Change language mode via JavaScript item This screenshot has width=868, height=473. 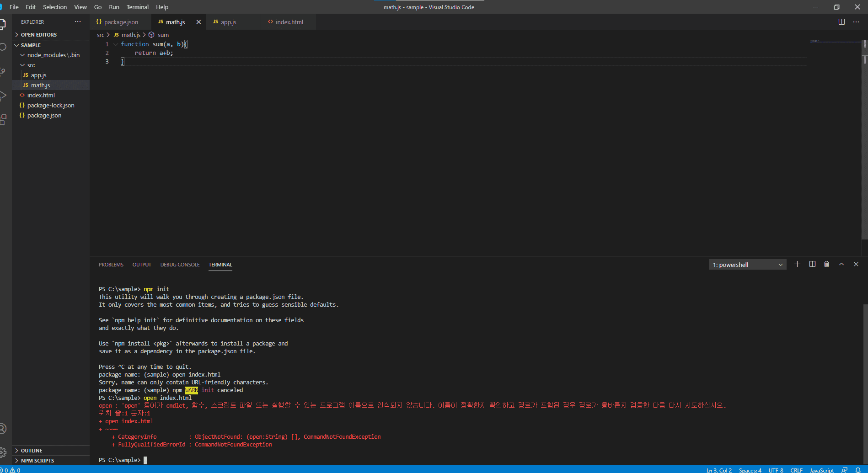[822, 470]
